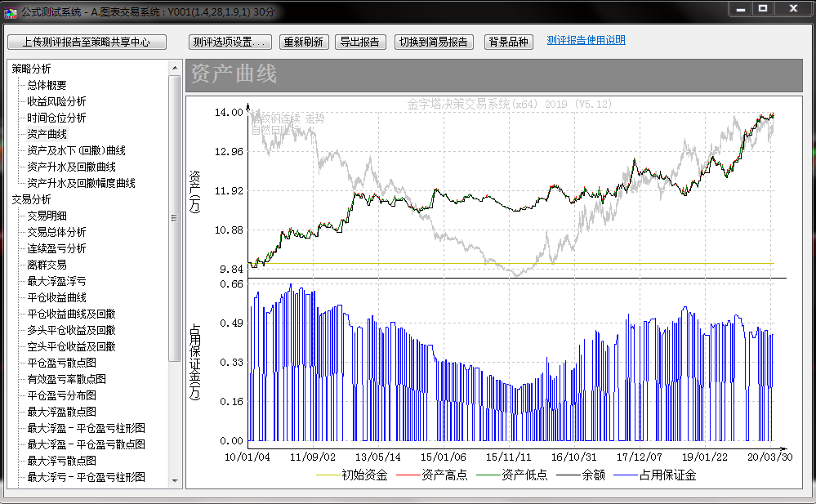The image size is (816, 504).
Task: Select 总体概要 in the tree
Action: pos(47,86)
